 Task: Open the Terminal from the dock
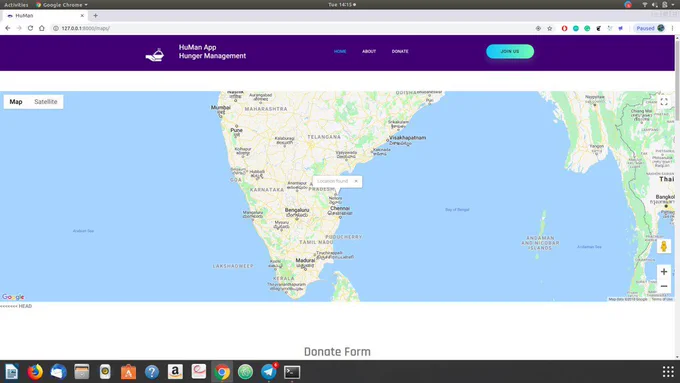pyautogui.click(x=292, y=372)
